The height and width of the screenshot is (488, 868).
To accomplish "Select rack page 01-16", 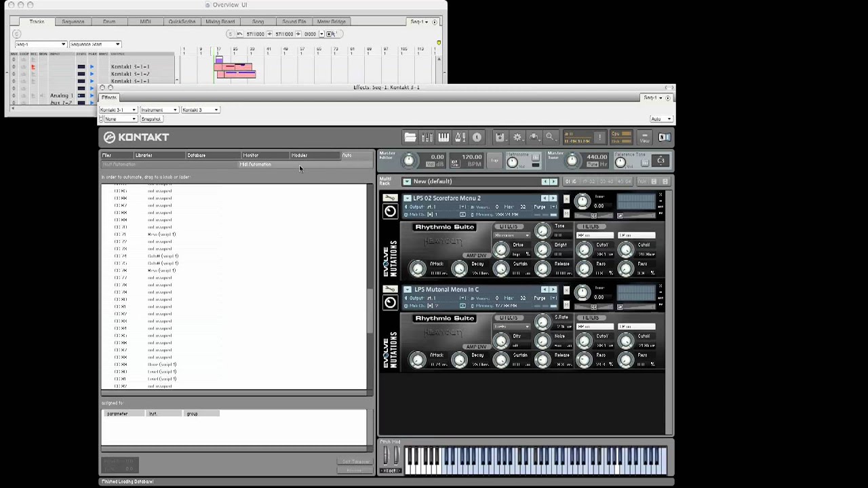I will 571,182.
